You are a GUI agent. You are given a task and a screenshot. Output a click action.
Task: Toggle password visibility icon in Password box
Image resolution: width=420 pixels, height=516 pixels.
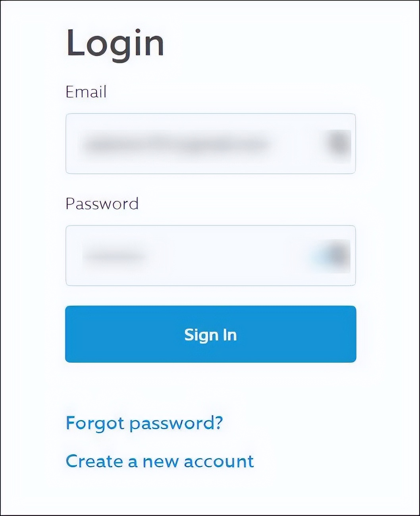pos(336,256)
